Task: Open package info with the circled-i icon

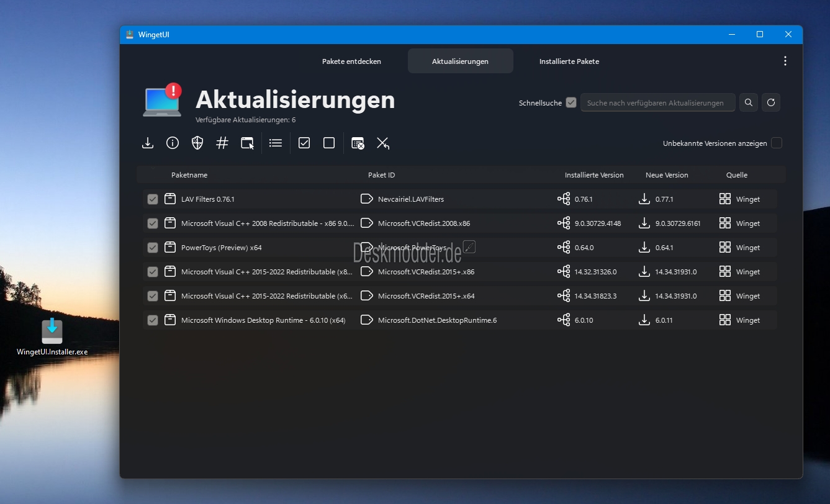Action: click(173, 143)
